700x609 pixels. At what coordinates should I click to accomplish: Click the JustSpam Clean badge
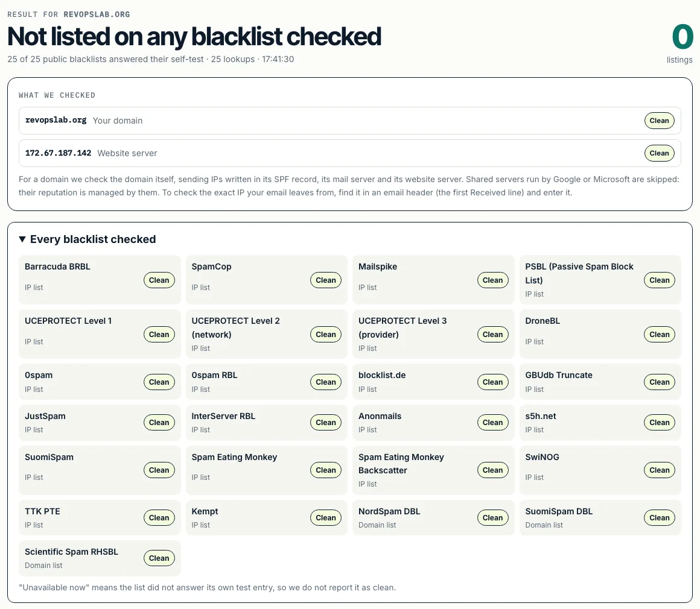159,423
